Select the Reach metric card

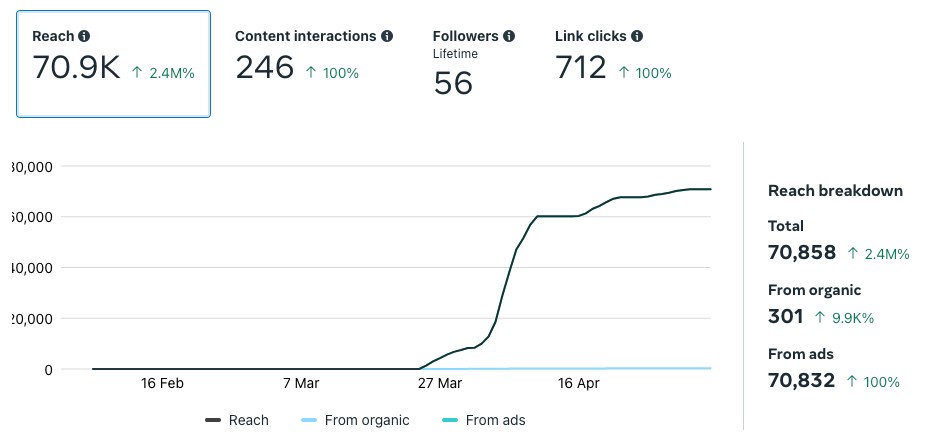pos(113,64)
